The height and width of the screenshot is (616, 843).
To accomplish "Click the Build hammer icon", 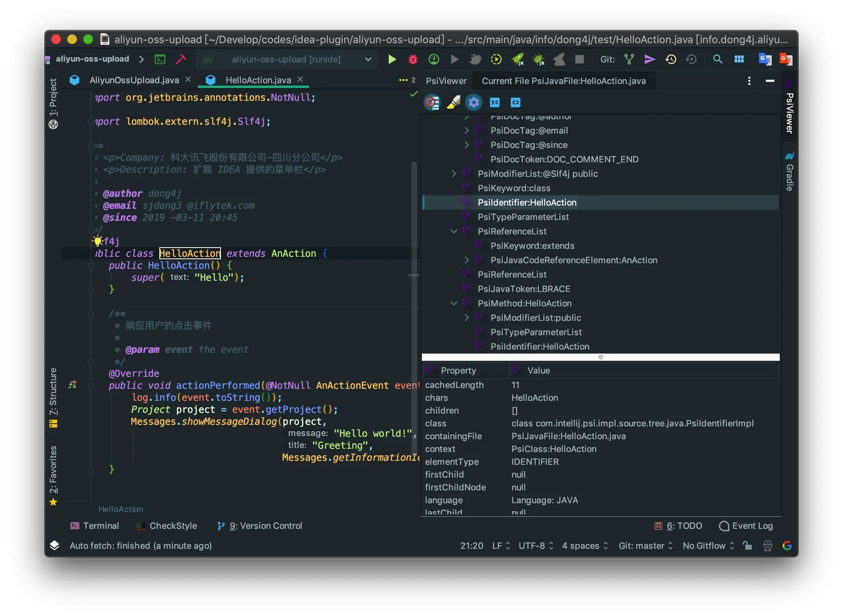I will pyautogui.click(x=181, y=60).
